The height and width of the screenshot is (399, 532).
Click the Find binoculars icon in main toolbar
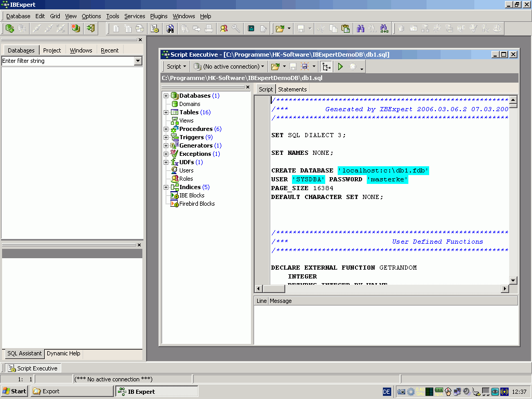click(361, 29)
